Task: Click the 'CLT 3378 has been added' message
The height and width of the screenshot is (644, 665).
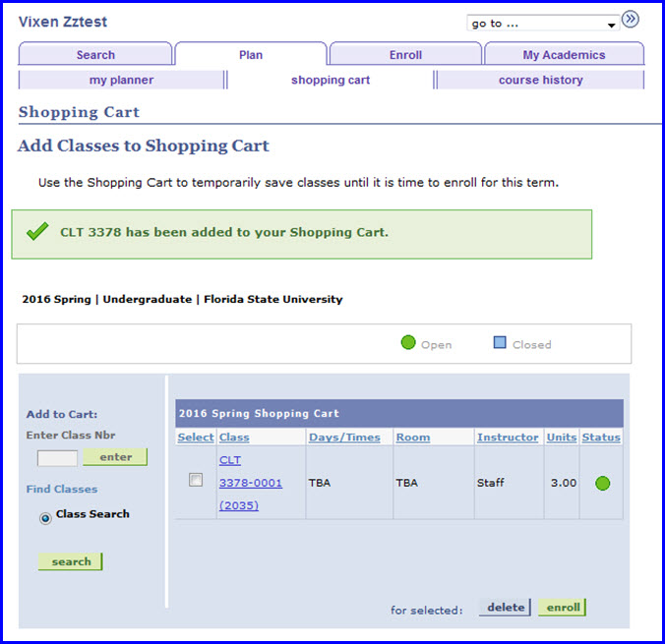Action: tap(224, 232)
